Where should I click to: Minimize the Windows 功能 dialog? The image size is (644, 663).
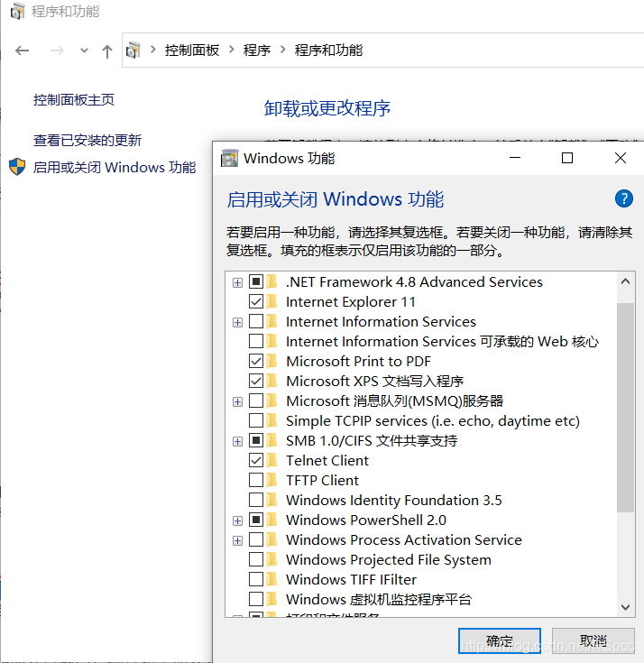pos(515,158)
